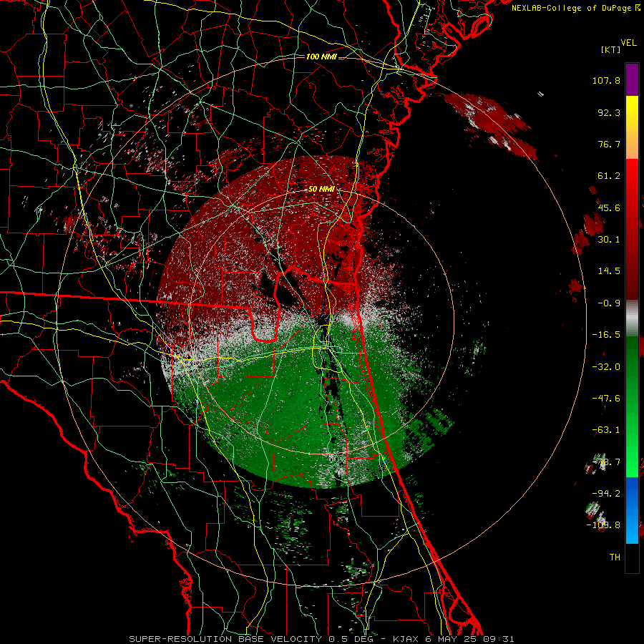
Task: Click the TH label on the color scale
Action: point(615,557)
